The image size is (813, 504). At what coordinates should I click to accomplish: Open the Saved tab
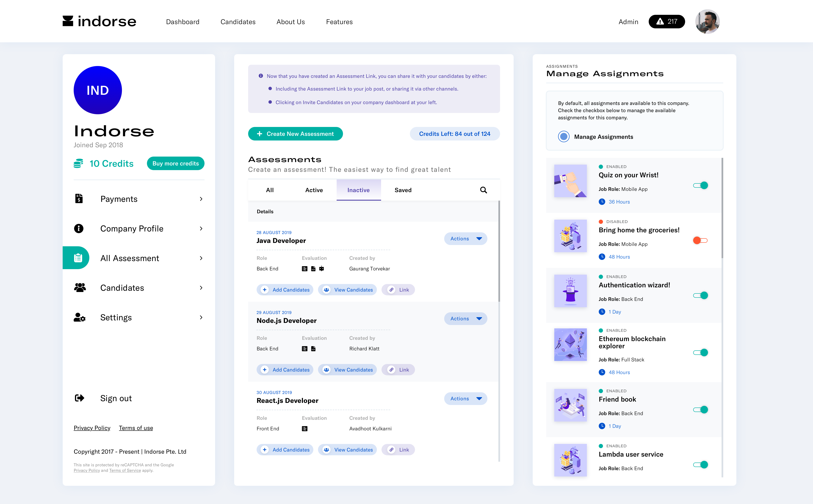pyautogui.click(x=403, y=190)
